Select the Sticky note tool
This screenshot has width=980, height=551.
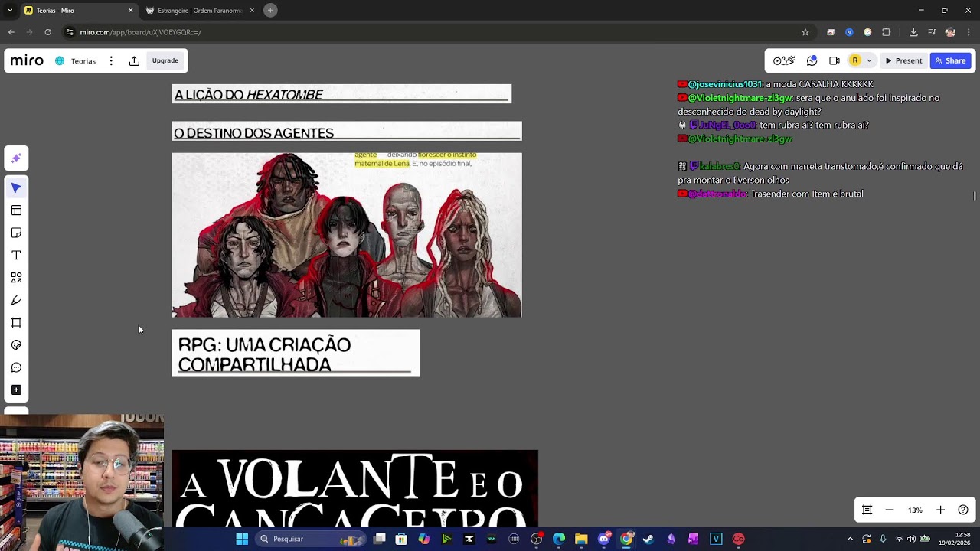pos(16,233)
